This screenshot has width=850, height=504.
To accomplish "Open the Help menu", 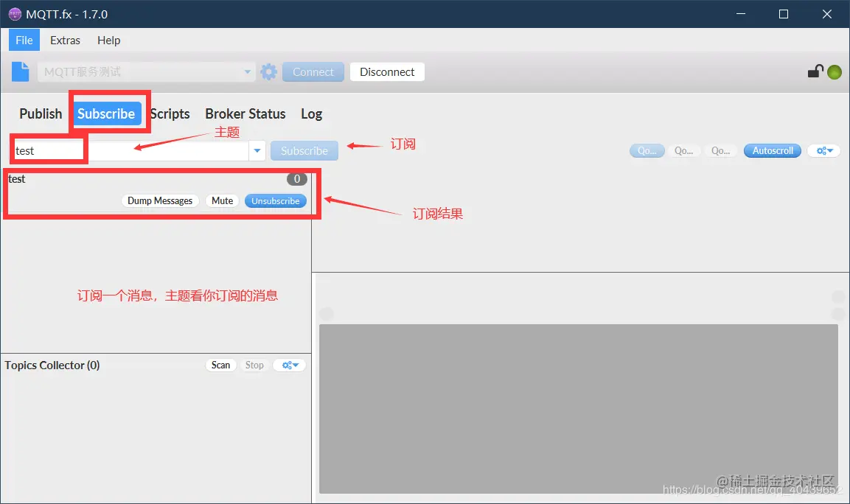I will pos(108,40).
